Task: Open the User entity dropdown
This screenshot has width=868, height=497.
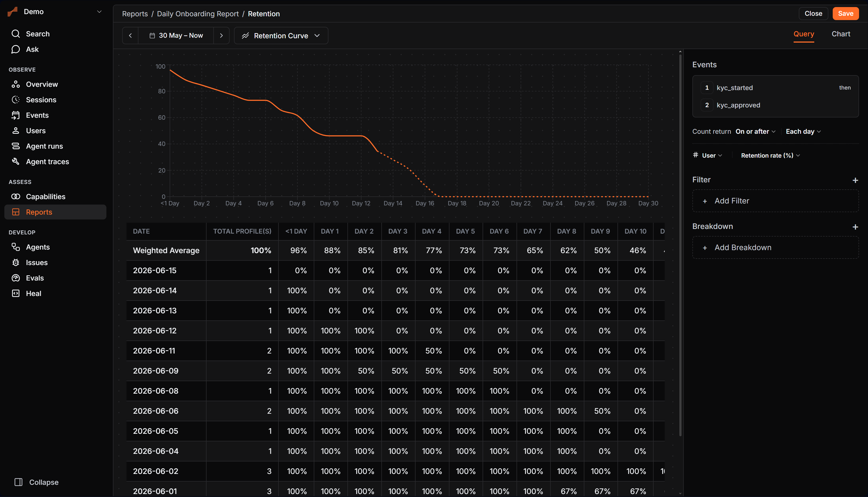Action: tap(708, 155)
